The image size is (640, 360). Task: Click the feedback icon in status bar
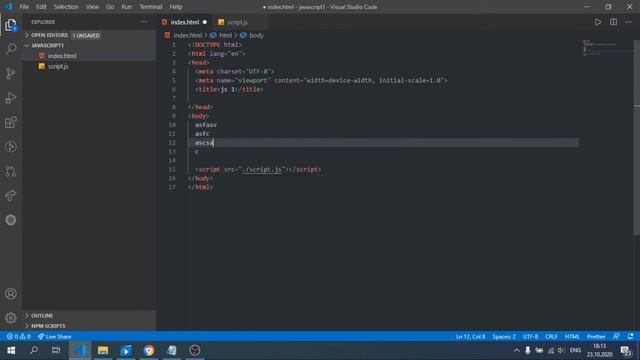tap(616, 336)
